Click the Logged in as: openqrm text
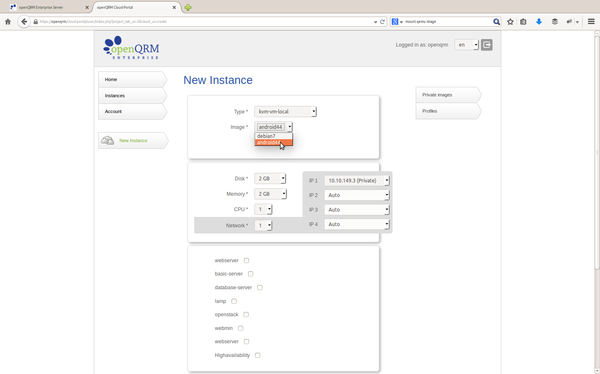The height and width of the screenshot is (374, 600). pyautogui.click(x=422, y=45)
